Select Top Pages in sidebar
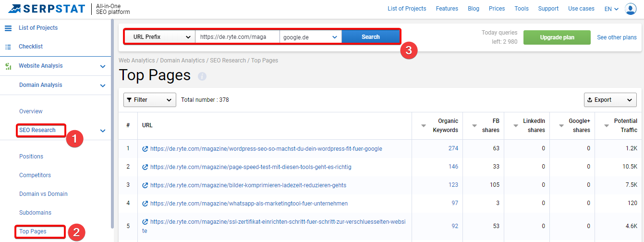This screenshot has height=242, width=644. click(x=33, y=231)
